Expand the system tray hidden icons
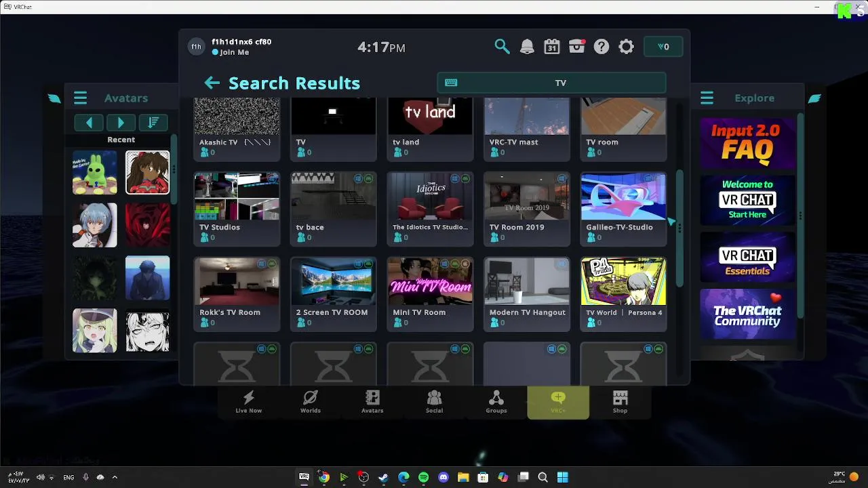Image resolution: width=868 pixels, height=488 pixels. point(115,477)
